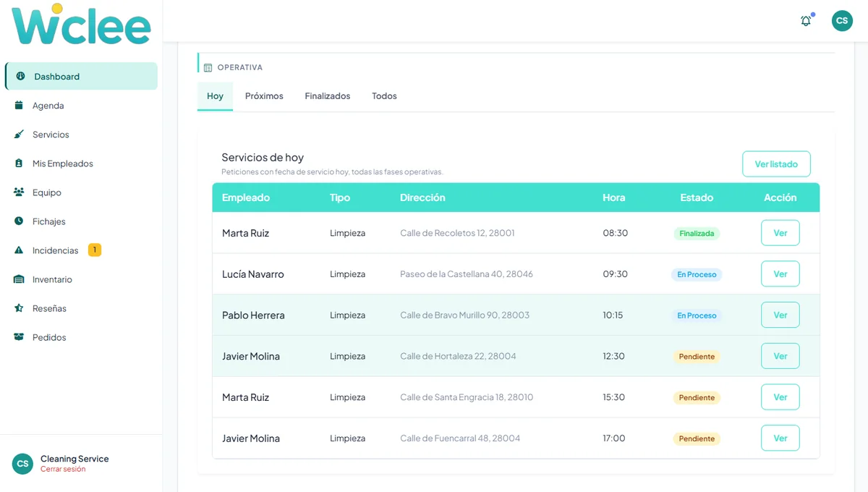The image size is (868, 492).
Task: Open notifications bell icon
Action: pyautogui.click(x=806, y=21)
